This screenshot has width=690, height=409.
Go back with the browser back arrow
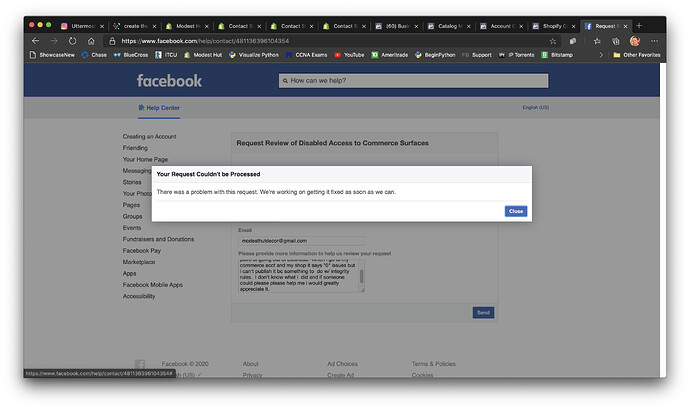[36, 41]
